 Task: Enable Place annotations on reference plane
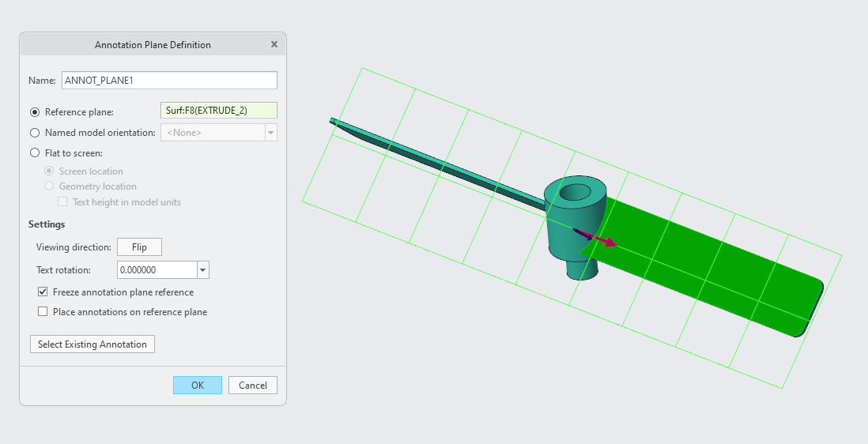43,312
